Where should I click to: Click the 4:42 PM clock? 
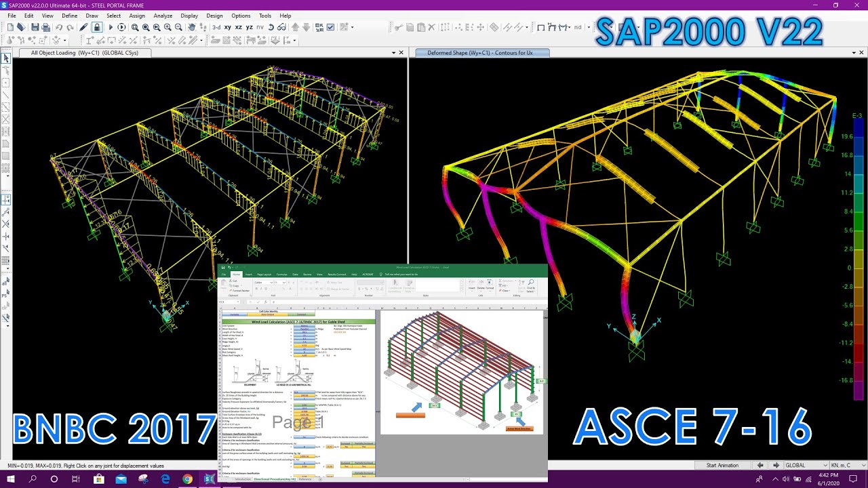click(x=829, y=475)
